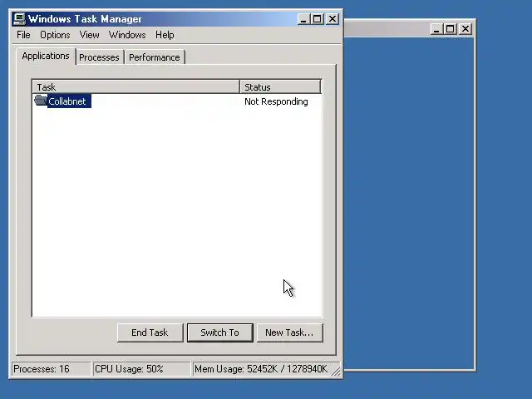Open the Options menu
The width and height of the screenshot is (532, 399).
(x=55, y=35)
